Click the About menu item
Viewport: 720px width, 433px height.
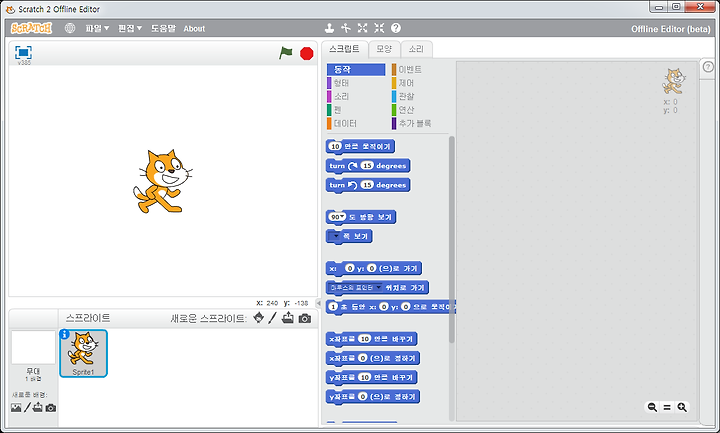(x=194, y=28)
